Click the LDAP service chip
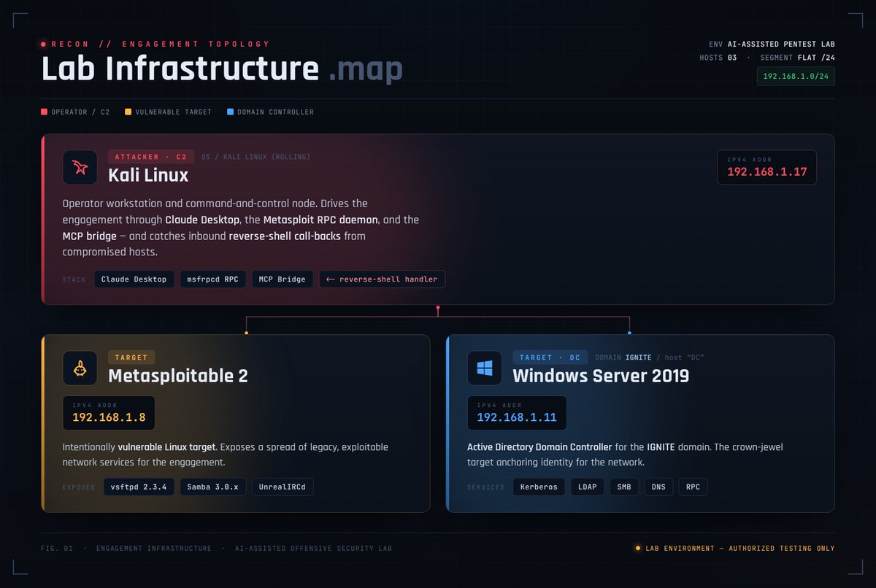The height and width of the screenshot is (588, 876). (x=587, y=487)
